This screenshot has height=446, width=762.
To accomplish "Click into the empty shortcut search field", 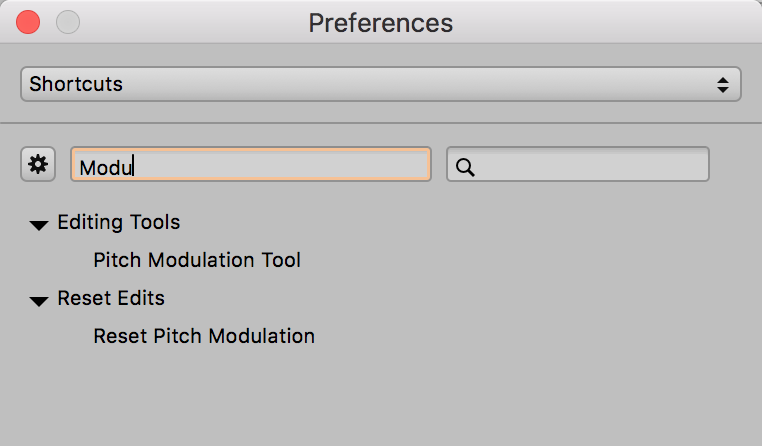I will click(x=590, y=165).
